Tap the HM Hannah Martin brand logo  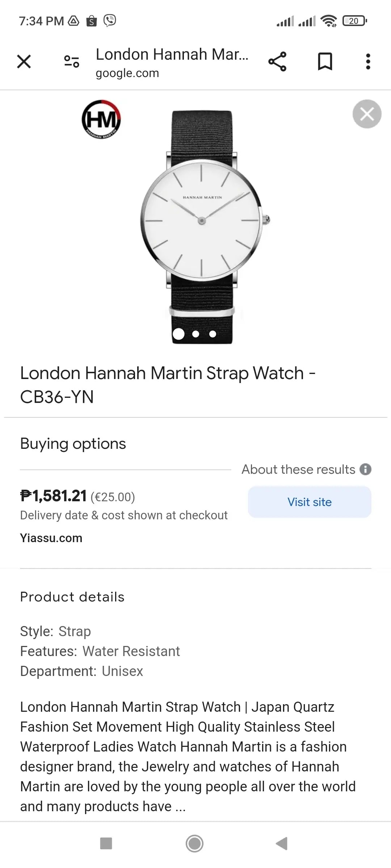pos(101,120)
